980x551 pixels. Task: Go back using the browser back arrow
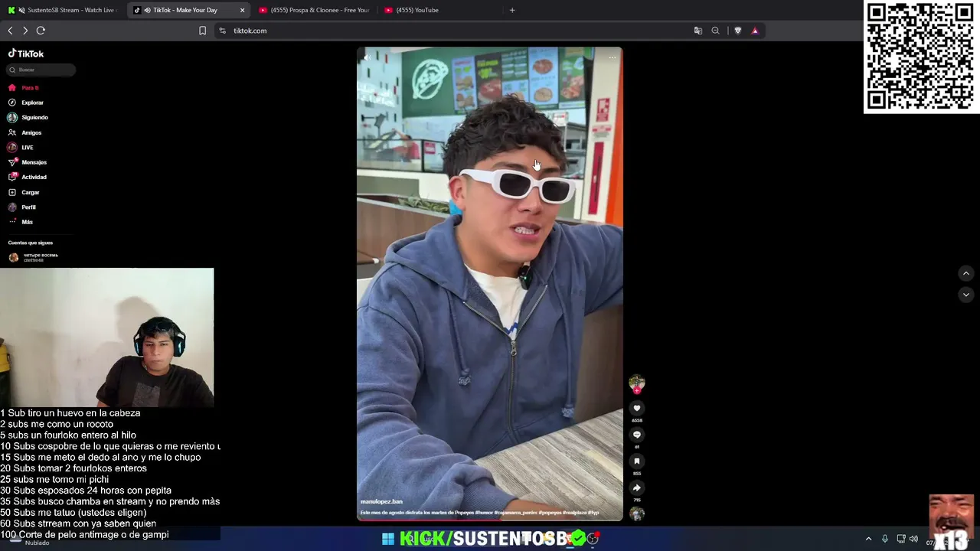10,31
